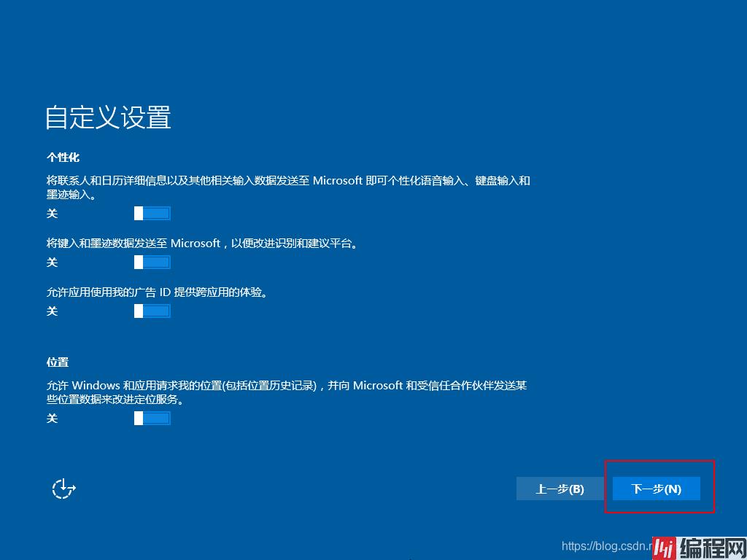Disable the advertising ID toggle switch
Screen dimensions: 747x560
coord(152,311)
